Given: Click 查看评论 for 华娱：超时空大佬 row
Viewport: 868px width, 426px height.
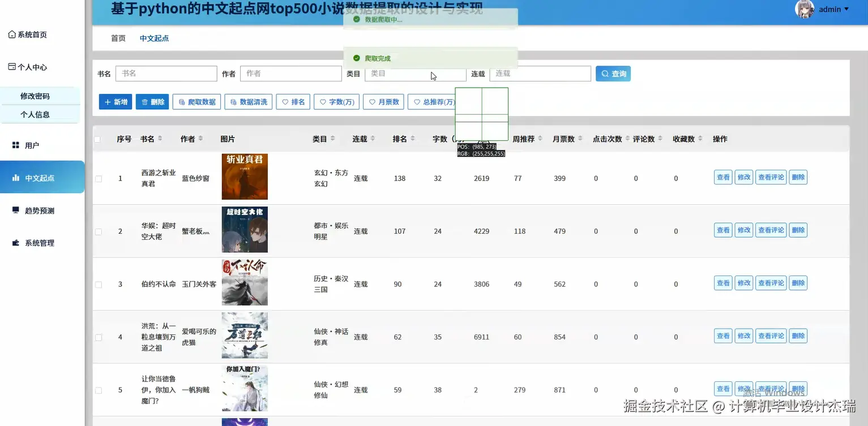Looking at the screenshot, I should tap(771, 230).
